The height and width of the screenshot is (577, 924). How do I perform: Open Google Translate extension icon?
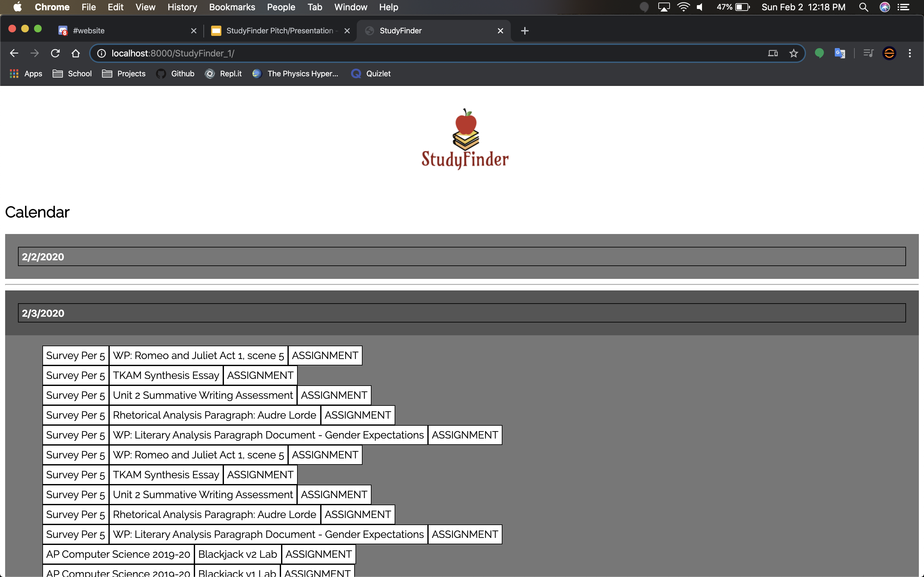(839, 53)
